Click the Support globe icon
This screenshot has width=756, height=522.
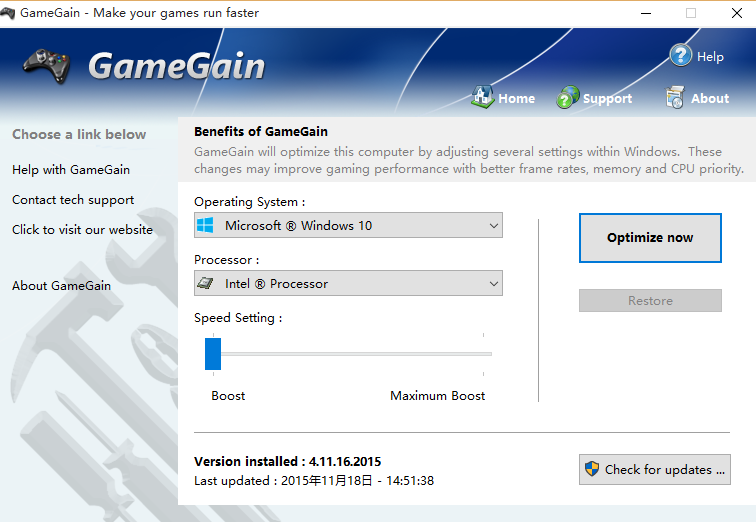tap(568, 97)
